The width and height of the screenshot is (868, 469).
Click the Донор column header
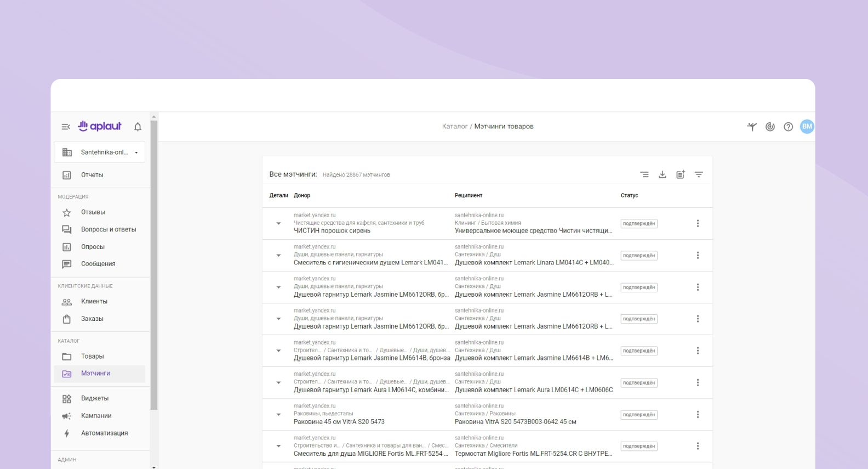(x=302, y=195)
